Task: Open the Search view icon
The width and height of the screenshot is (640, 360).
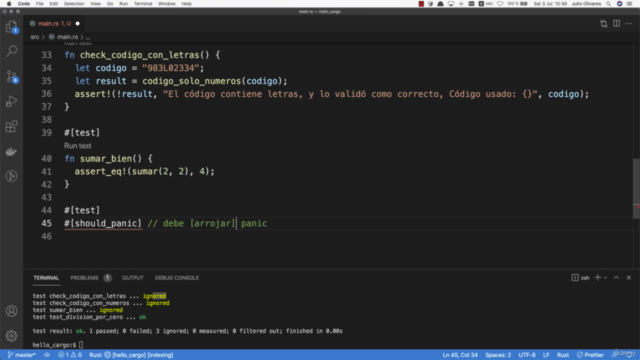Action: pos(11,51)
